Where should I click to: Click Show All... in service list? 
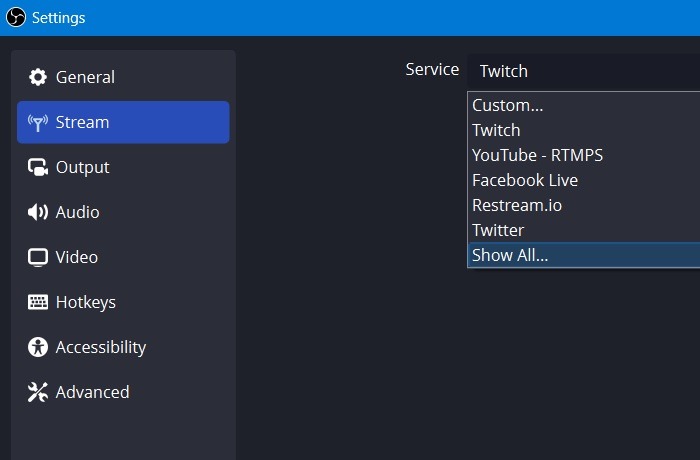coord(584,255)
